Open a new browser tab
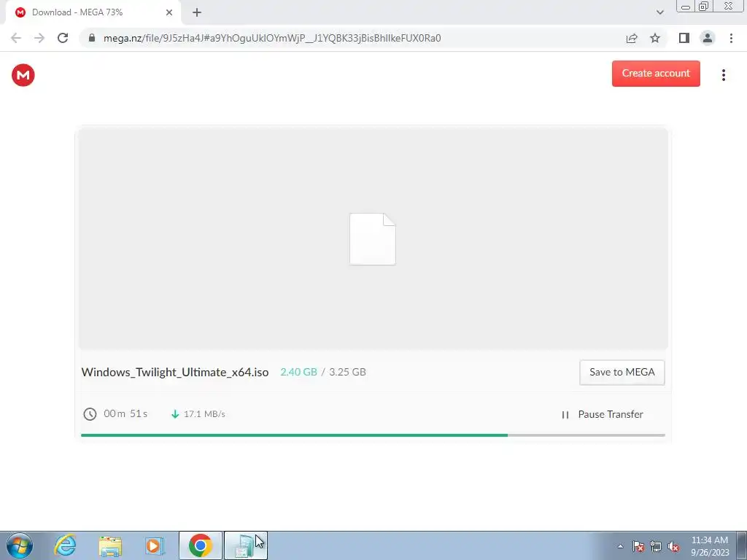 pos(197,12)
